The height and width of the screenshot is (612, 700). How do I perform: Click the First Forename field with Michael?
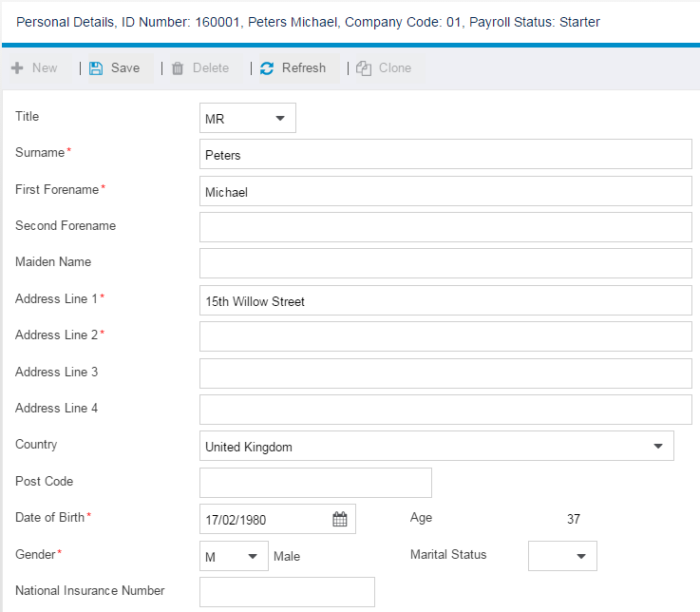click(x=445, y=191)
